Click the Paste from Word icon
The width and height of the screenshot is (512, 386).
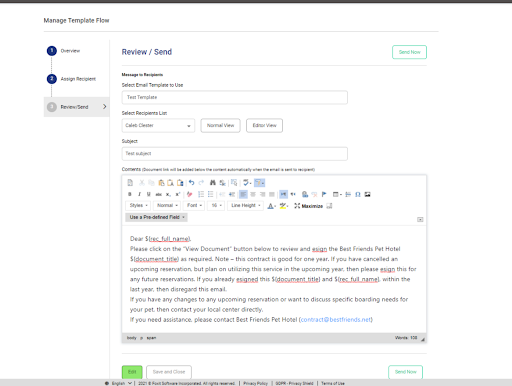coord(180,183)
